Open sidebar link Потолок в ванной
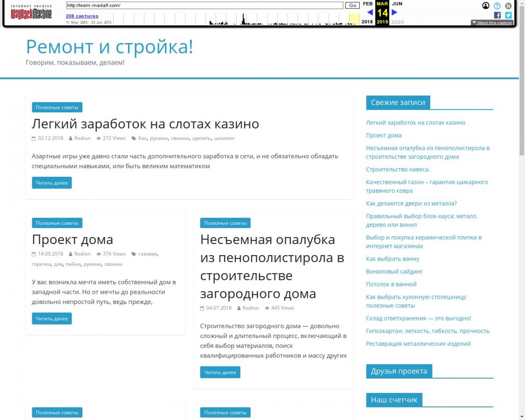The image size is (525, 420). point(391,284)
